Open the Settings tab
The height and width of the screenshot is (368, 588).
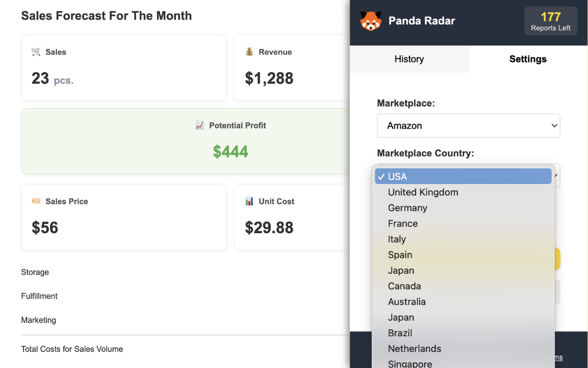(x=528, y=59)
